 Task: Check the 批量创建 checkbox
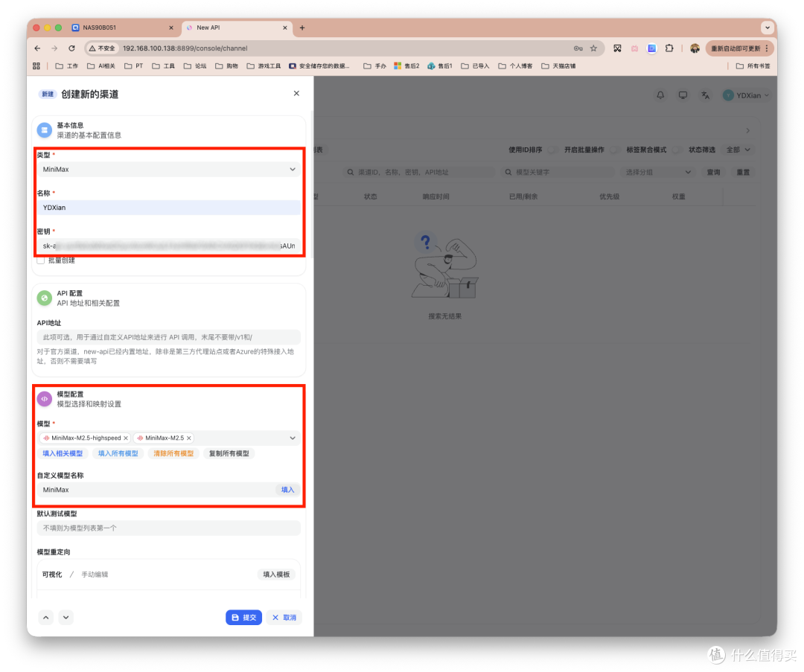(x=41, y=260)
